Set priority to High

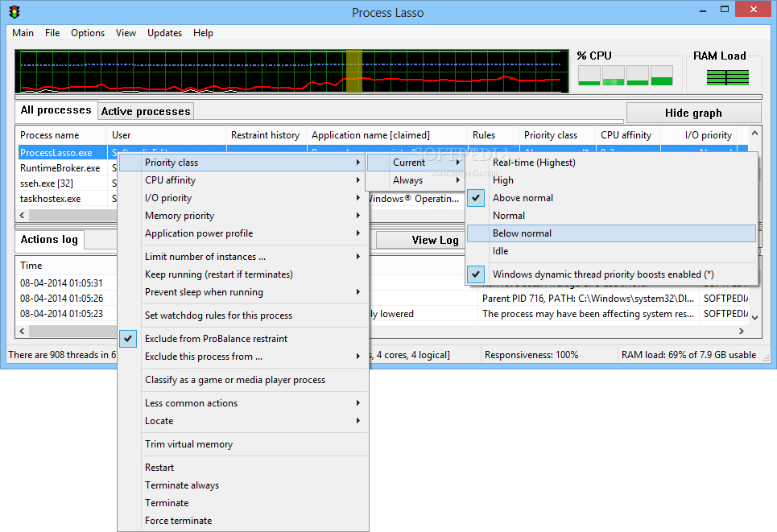(x=611, y=180)
